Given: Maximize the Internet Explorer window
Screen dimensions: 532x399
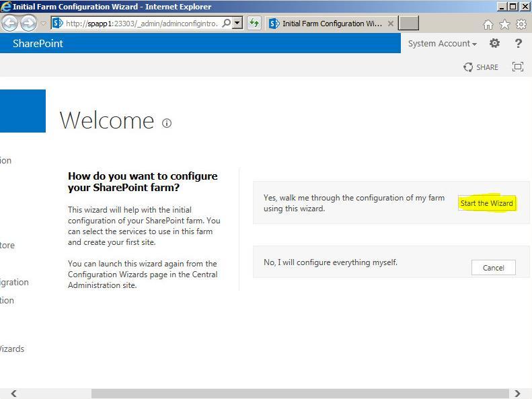Looking at the screenshot, I should point(513,7).
